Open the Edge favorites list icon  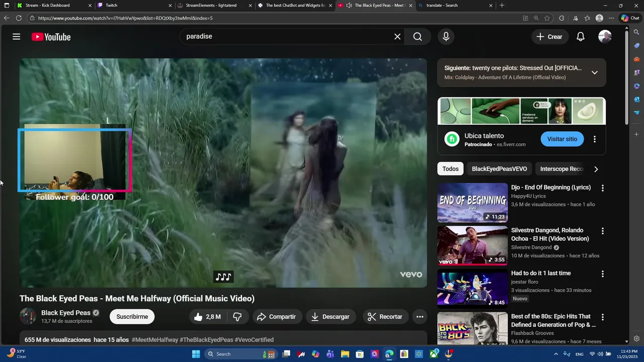tap(587, 18)
